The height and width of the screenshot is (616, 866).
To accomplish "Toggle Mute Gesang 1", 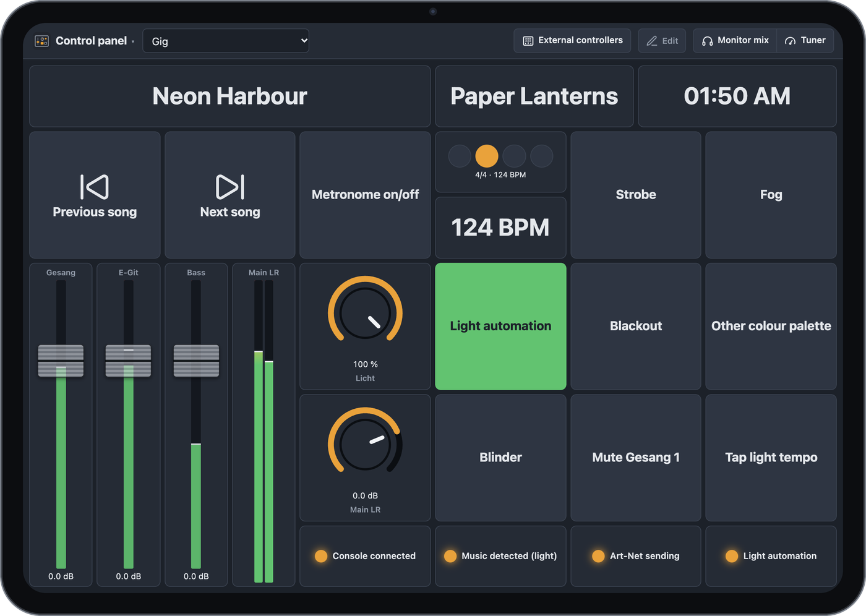I will coord(636,458).
